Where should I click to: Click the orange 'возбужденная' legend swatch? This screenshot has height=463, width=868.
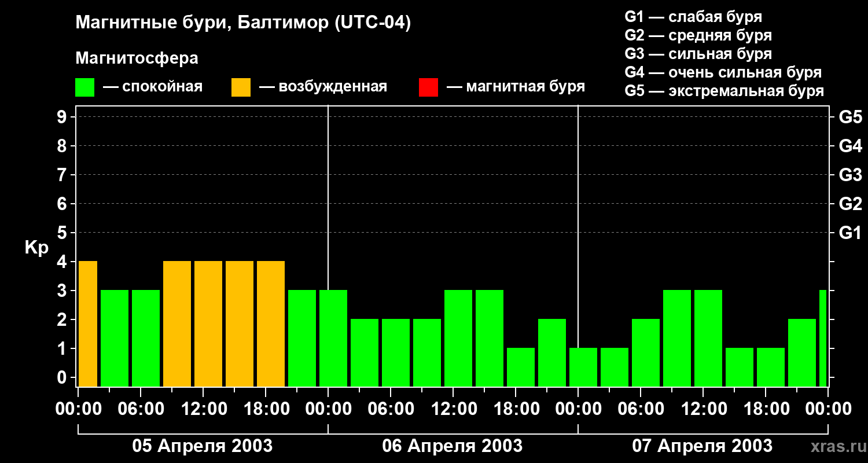point(241,87)
